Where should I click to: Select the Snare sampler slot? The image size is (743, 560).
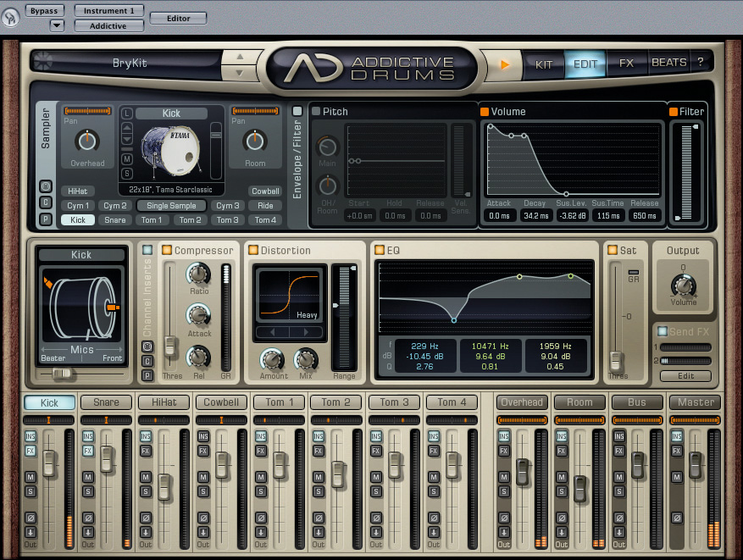click(115, 219)
